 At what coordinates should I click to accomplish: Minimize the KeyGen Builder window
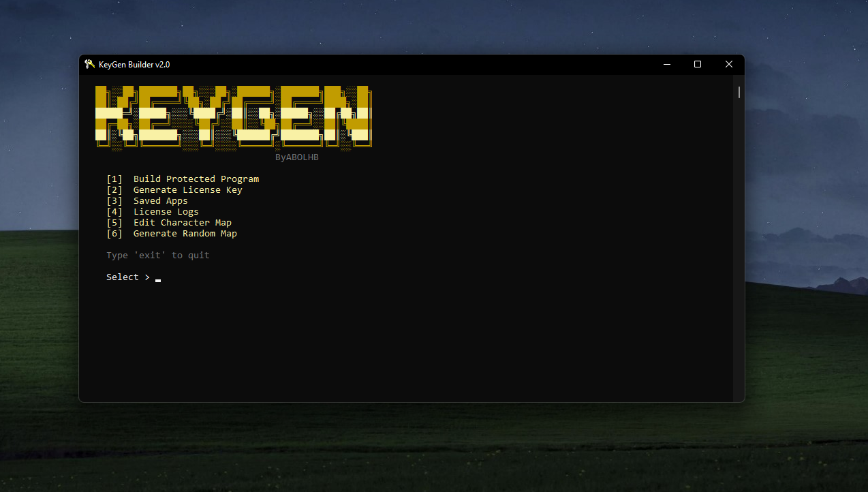(666, 64)
